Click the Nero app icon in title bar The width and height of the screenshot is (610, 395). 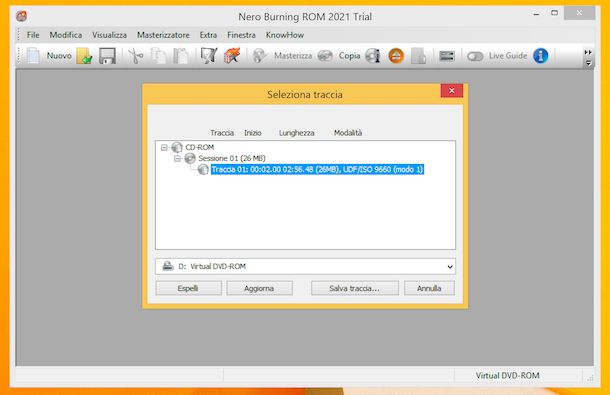click(21, 16)
